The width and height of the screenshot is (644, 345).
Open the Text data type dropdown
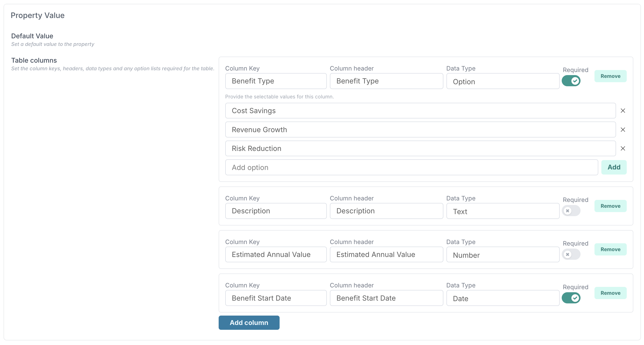pyautogui.click(x=503, y=211)
